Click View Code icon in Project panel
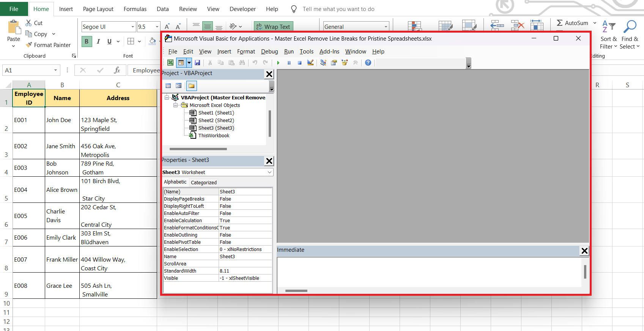This screenshot has width=644, height=331. click(168, 86)
